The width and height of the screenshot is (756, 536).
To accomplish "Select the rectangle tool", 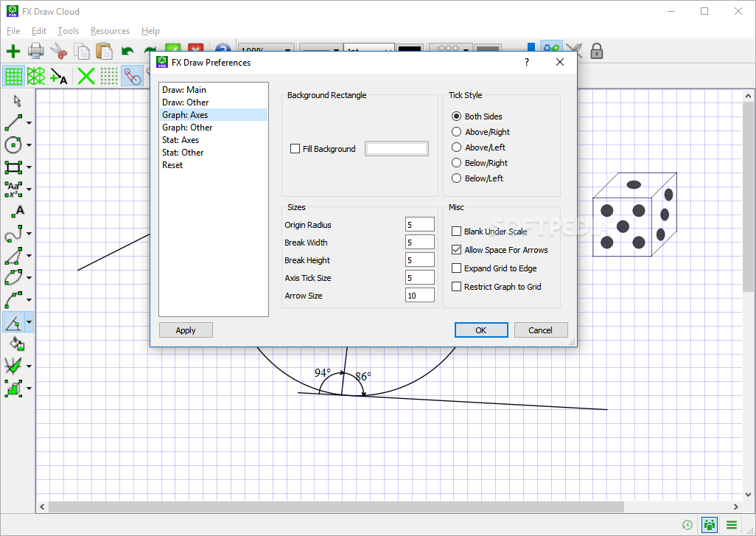I will tap(13, 167).
